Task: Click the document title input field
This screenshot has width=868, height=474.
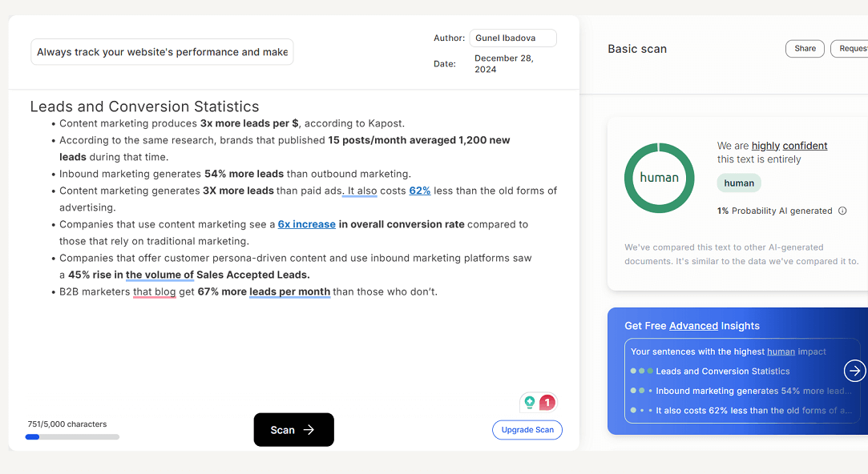Action: [162, 52]
